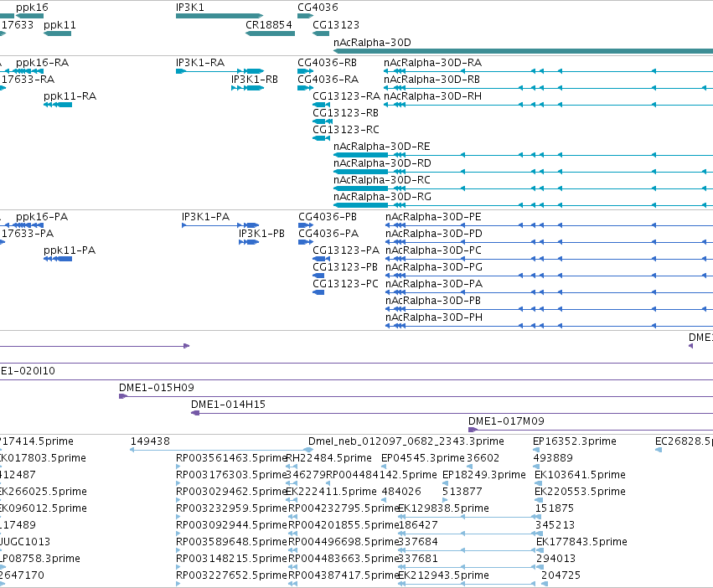Click the IP3K1-RA transcript label

click(200, 63)
